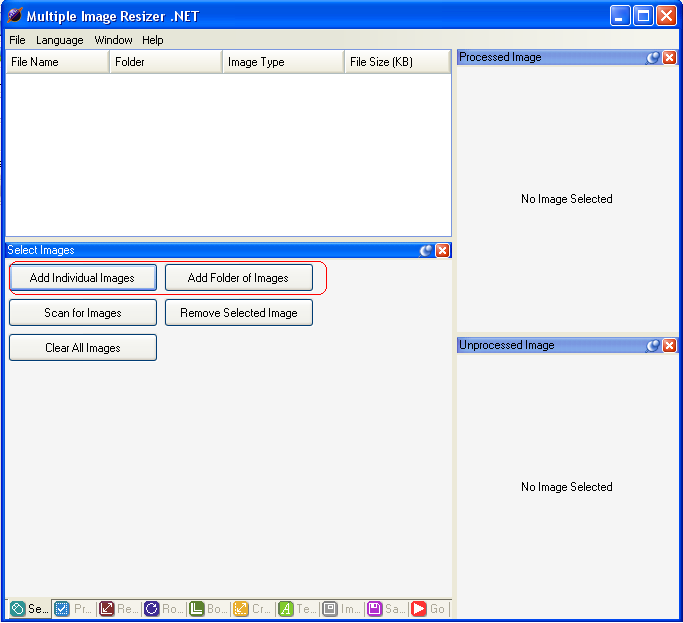Open the Sa... tab with purple floppy disk icon
Screen dimensions: 683x623
(387, 608)
